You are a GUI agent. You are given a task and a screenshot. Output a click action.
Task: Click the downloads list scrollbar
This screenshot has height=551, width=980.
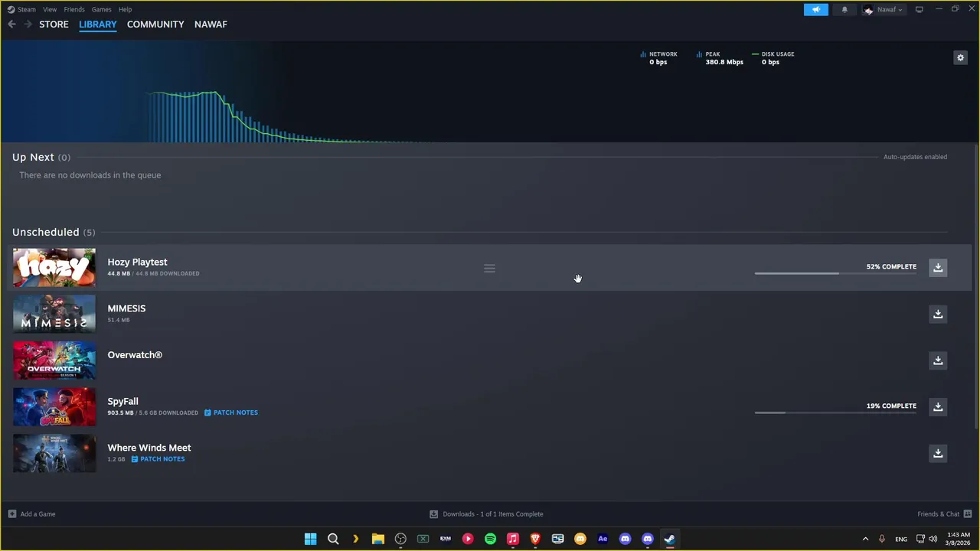pos(976,287)
